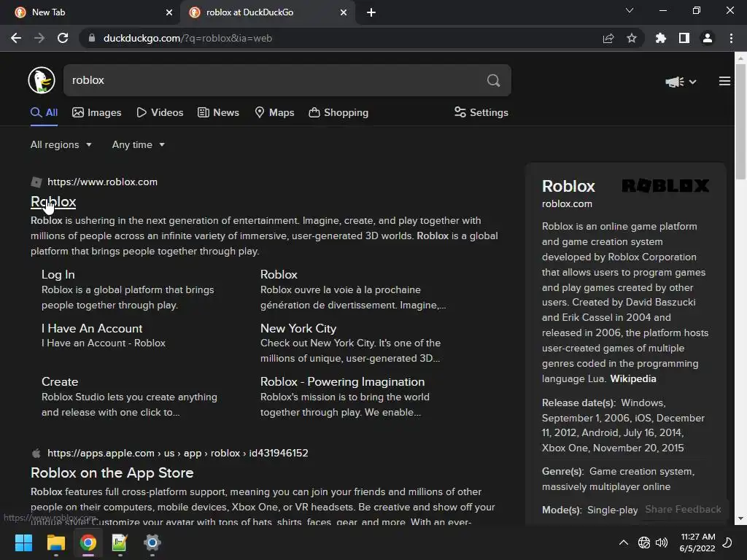Switch to Shopping results
747x560 pixels.
coord(338,113)
